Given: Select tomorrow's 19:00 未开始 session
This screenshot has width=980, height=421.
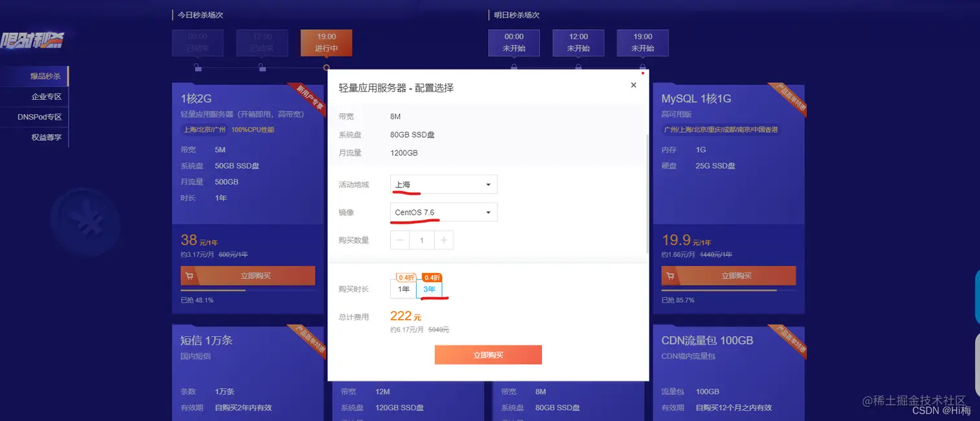Looking at the screenshot, I should [642, 43].
